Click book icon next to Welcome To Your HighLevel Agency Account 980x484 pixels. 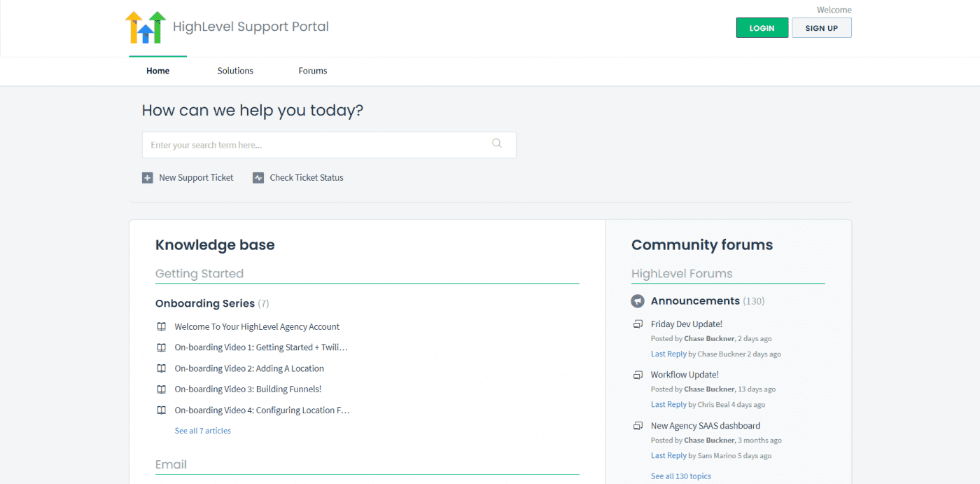[x=161, y=326]
